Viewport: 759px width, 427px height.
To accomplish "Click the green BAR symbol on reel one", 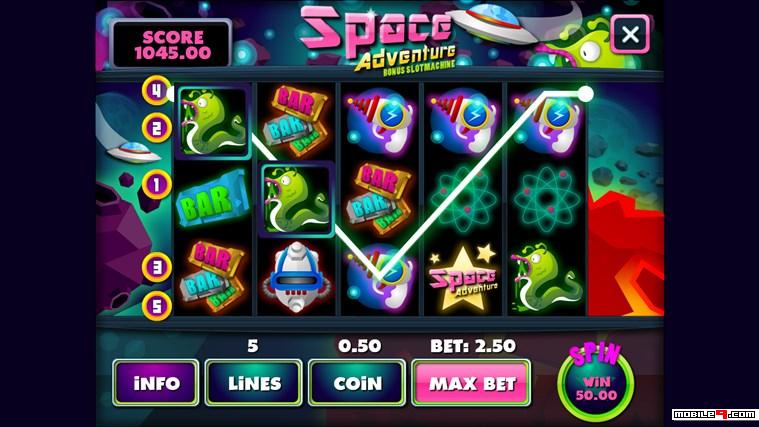I will tap(213, 199).
